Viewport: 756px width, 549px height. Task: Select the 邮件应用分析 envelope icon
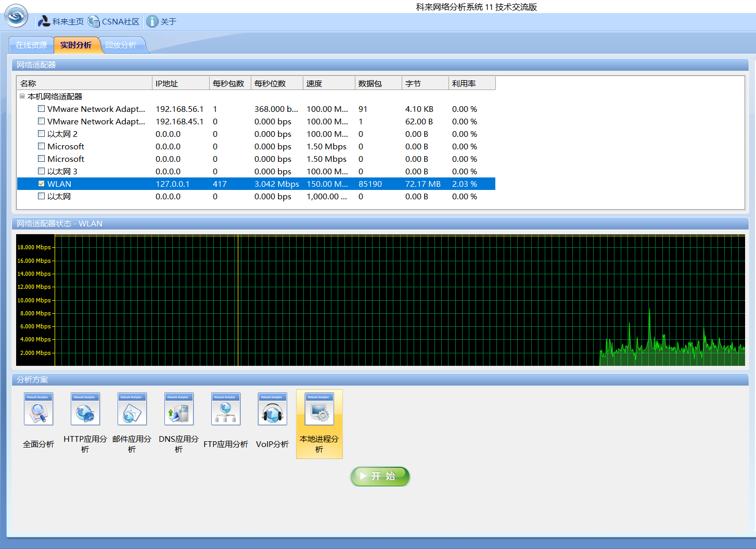click(x=132, y=409)
